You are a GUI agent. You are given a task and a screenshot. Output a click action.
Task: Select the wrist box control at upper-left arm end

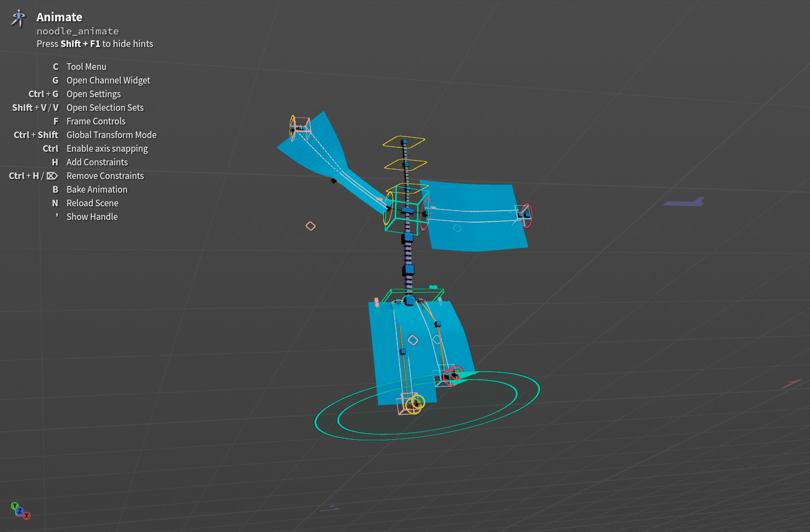pyautogui.click(x=301, y=128)
